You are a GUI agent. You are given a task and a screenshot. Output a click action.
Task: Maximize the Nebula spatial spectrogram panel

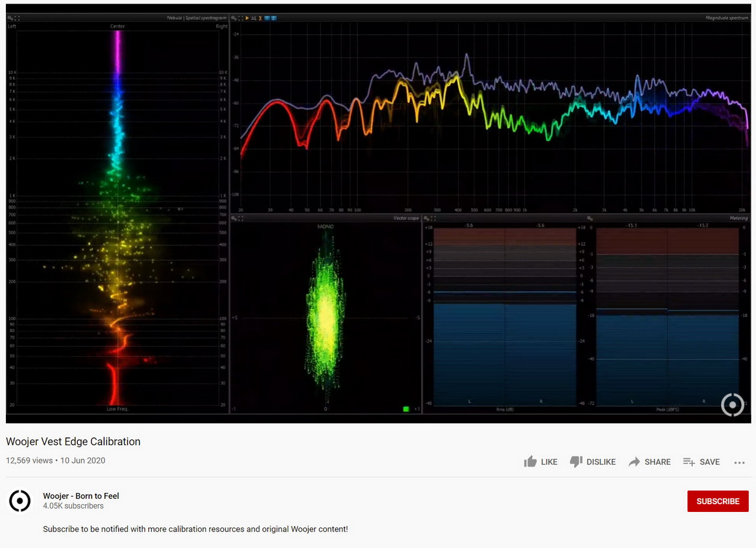(x=17, y=18)
